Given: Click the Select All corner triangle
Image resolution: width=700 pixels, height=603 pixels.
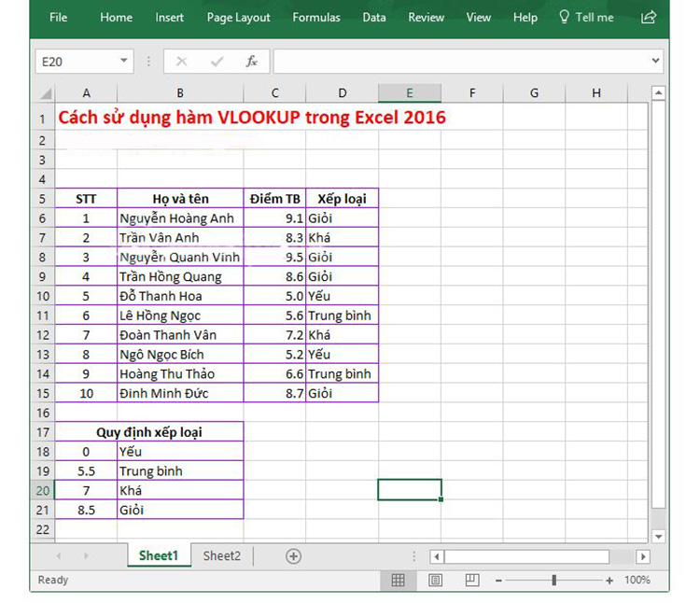Looking at the screenshot, I should point(45,93).
